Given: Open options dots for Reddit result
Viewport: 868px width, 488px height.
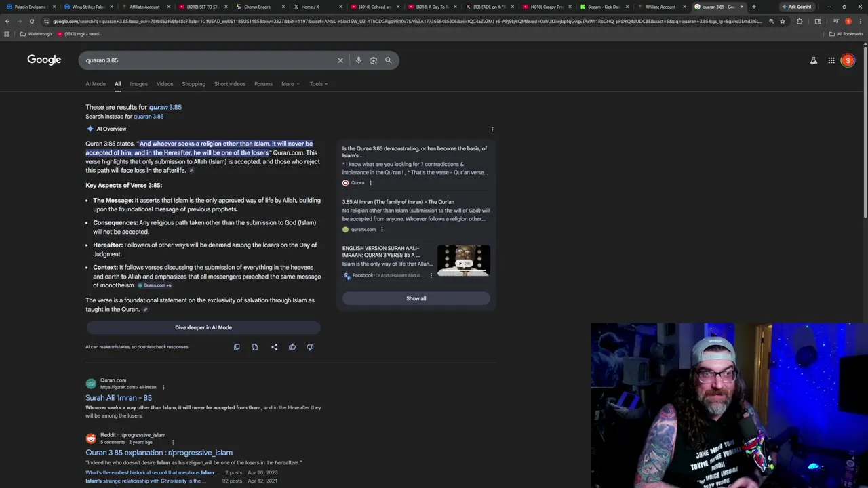Looking at the screenshot, I should tap(173, 442).
